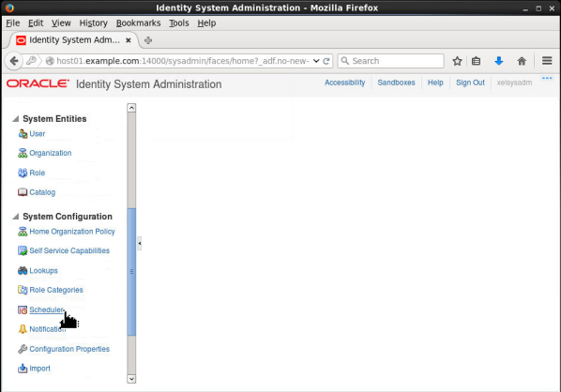Open the Configuration Properties link
561x392 pixels.
tap(69, 349)
